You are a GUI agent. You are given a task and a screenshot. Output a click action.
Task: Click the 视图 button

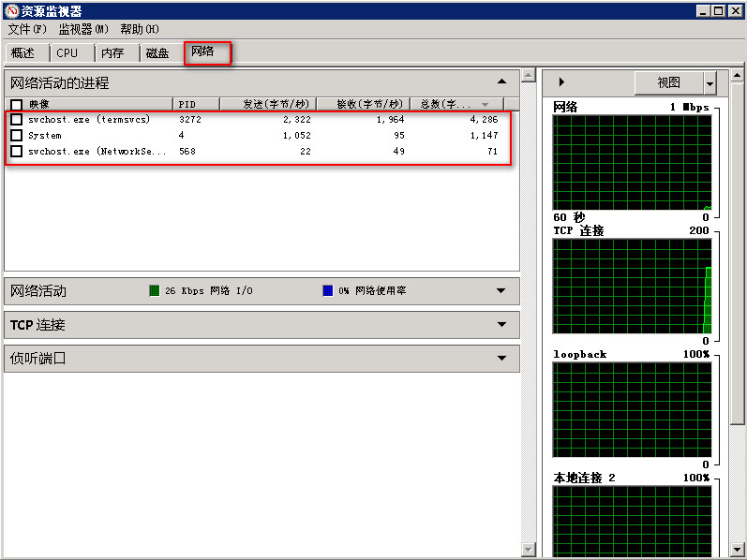pos(669,82)
